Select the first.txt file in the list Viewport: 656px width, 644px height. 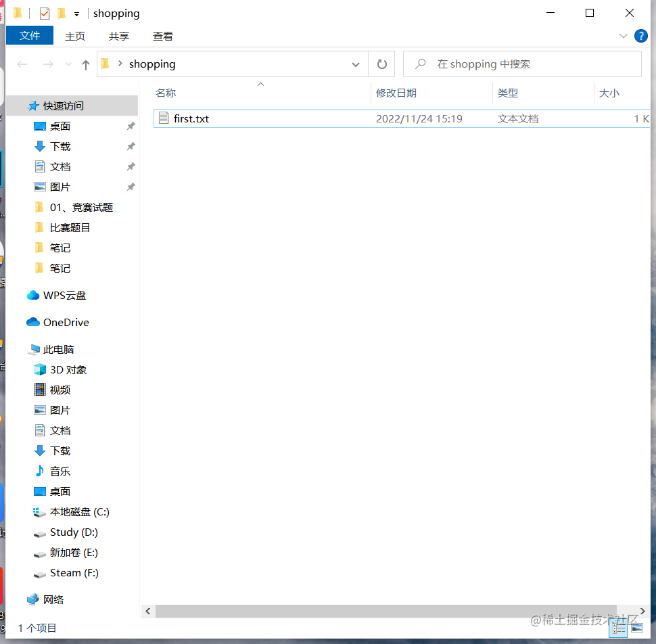click(x=191, y=118)
